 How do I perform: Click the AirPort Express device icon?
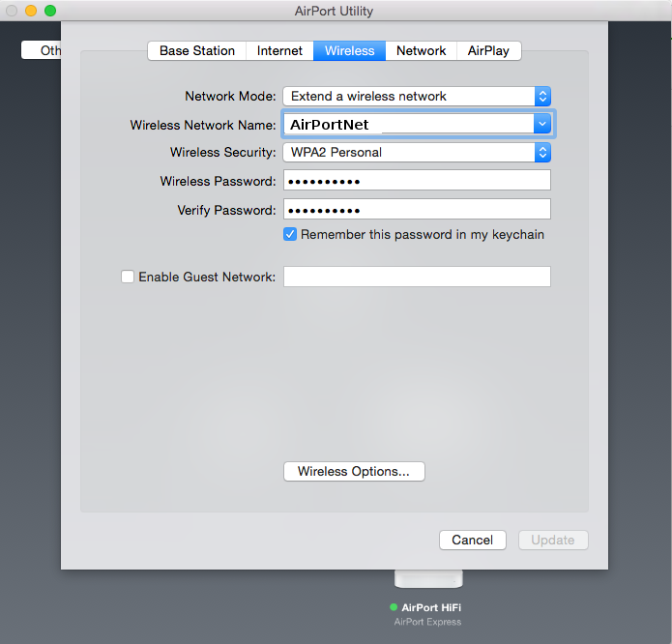[428, 579]
